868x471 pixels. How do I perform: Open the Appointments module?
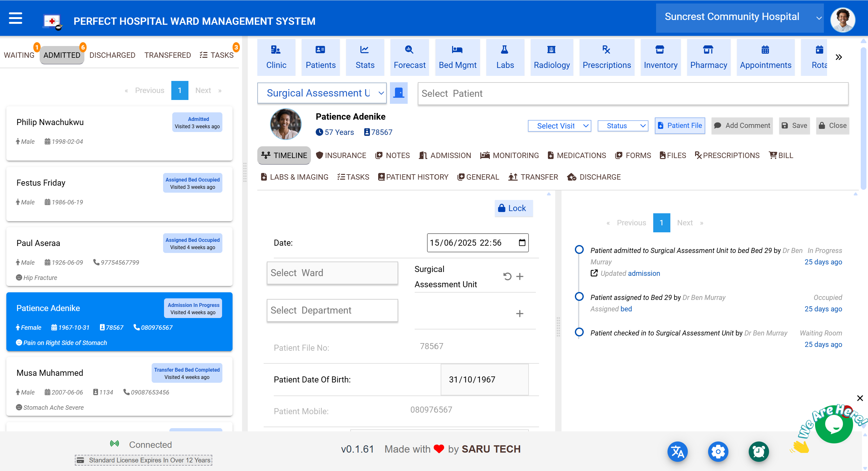point(765,57)
